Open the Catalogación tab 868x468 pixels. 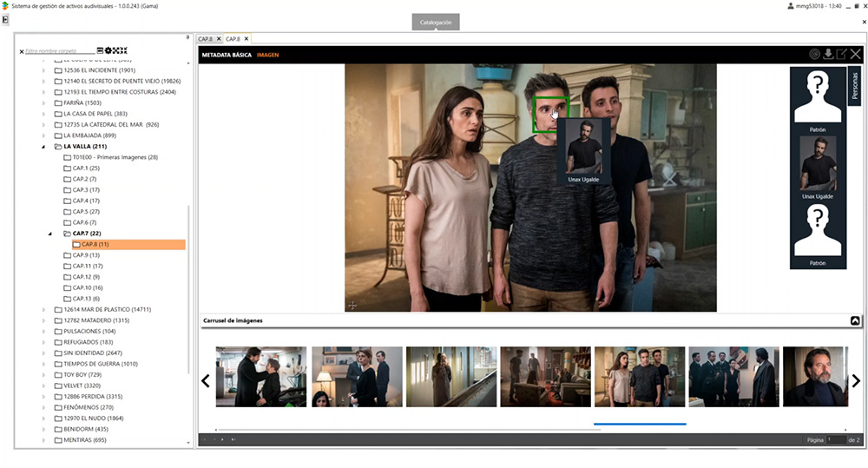pos(436,23)
